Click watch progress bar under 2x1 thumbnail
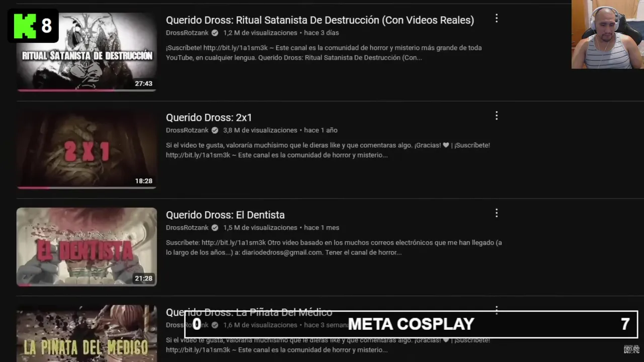The image size is (644, 362). (x=87, y=188)
